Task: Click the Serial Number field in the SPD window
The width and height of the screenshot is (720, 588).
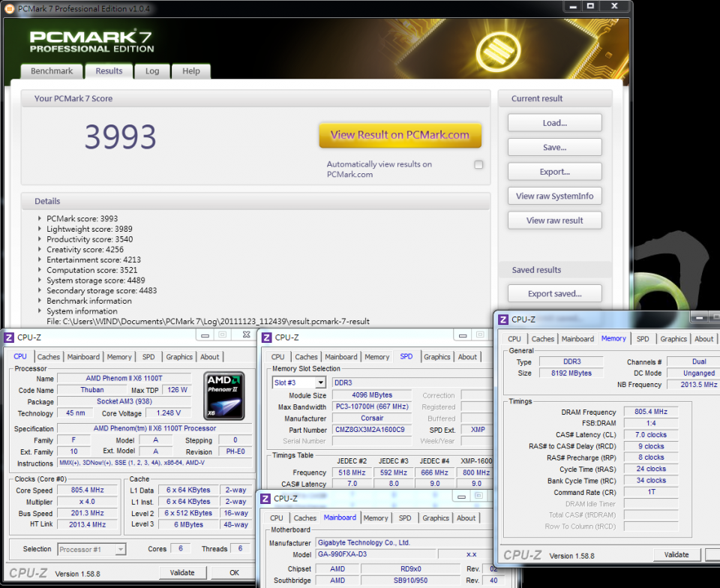Action: [x=372, y=442]
